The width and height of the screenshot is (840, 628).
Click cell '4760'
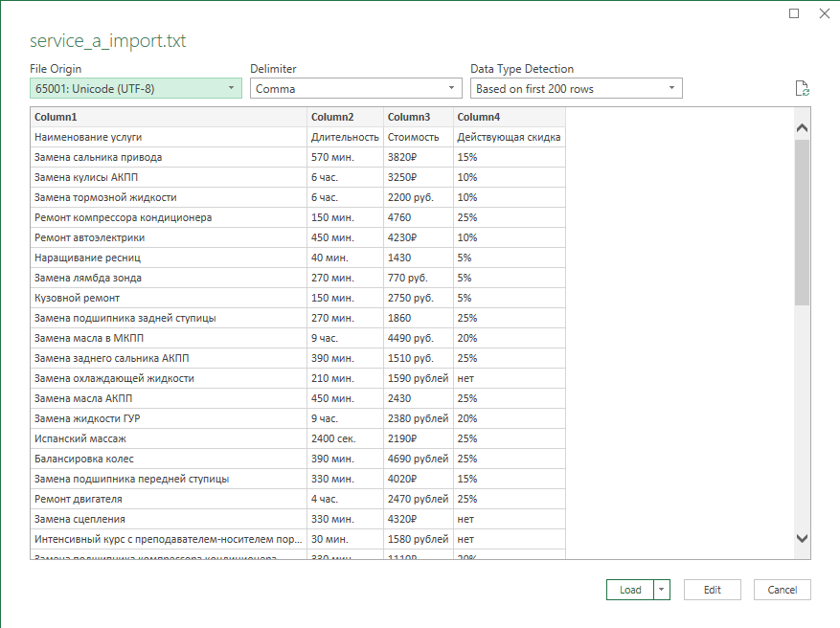click(x=419, y=217)
